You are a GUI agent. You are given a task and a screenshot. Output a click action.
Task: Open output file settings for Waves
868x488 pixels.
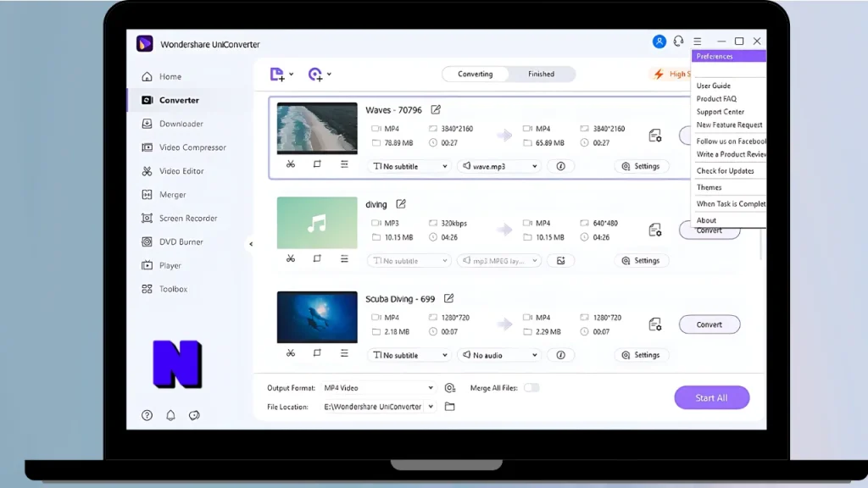point(655,136)
